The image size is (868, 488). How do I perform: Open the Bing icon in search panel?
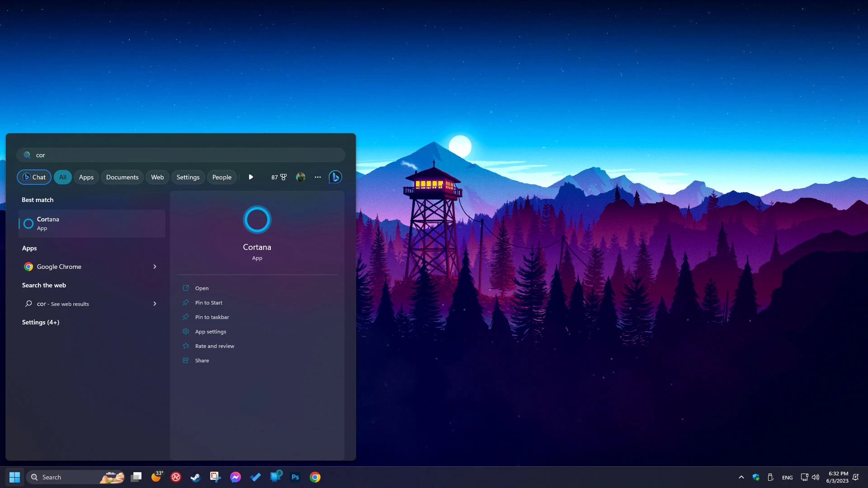335,177
